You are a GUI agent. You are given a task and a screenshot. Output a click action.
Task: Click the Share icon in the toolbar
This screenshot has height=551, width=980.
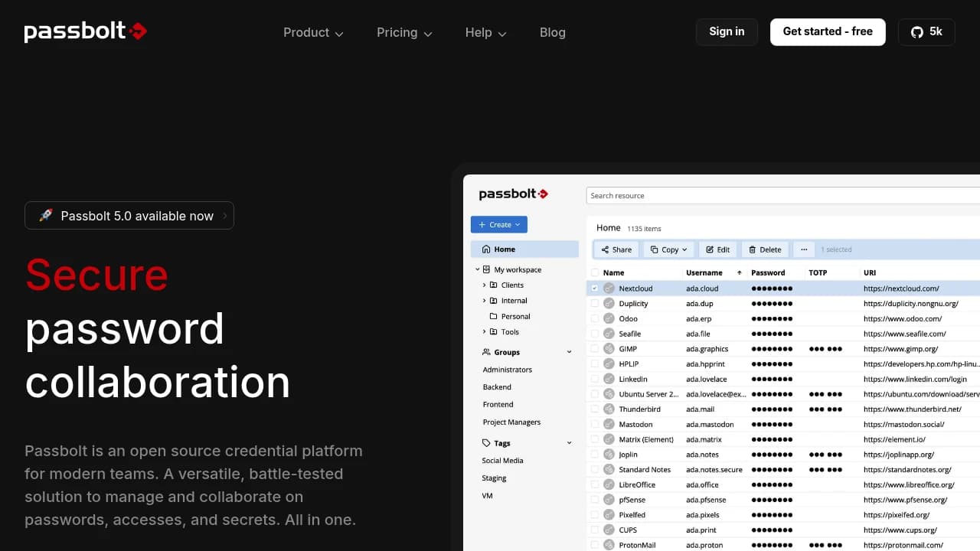click(x=605, y=249)
